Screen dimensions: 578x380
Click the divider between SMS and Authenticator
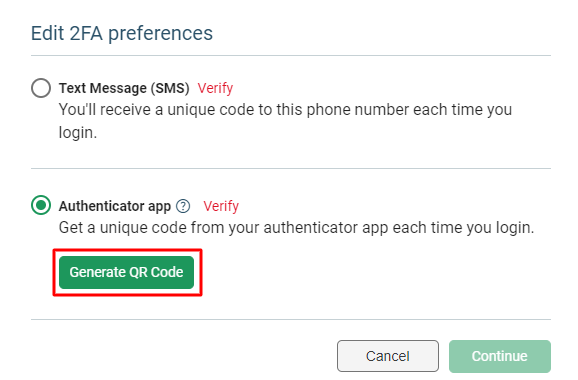(x=291, y=168)
